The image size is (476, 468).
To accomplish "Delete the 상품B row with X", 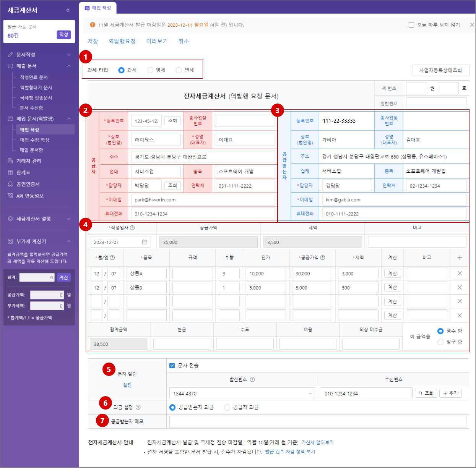I will pyautogui.click(x=460, y=287).
